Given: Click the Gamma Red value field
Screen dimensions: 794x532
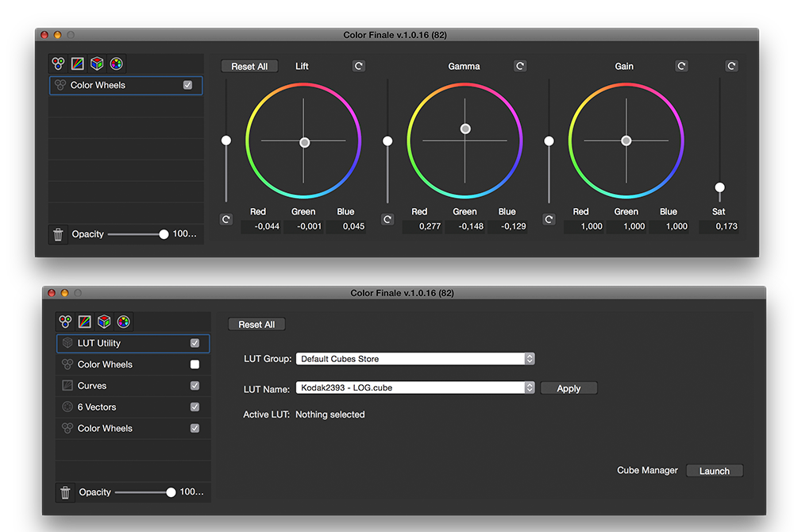Looking at the screenshot, I should 423,226.
